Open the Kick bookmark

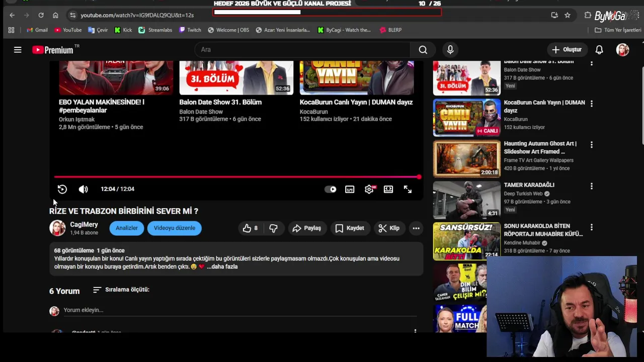123,30
